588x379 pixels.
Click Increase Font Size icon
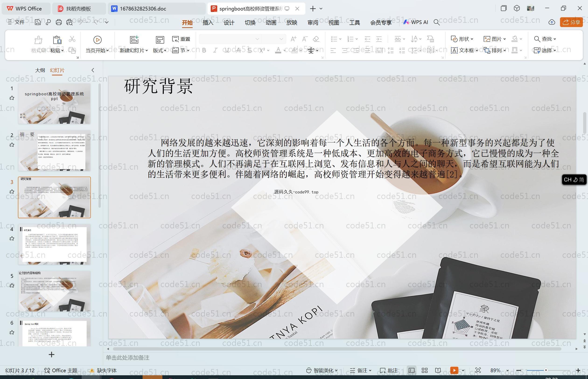(293, 39)
